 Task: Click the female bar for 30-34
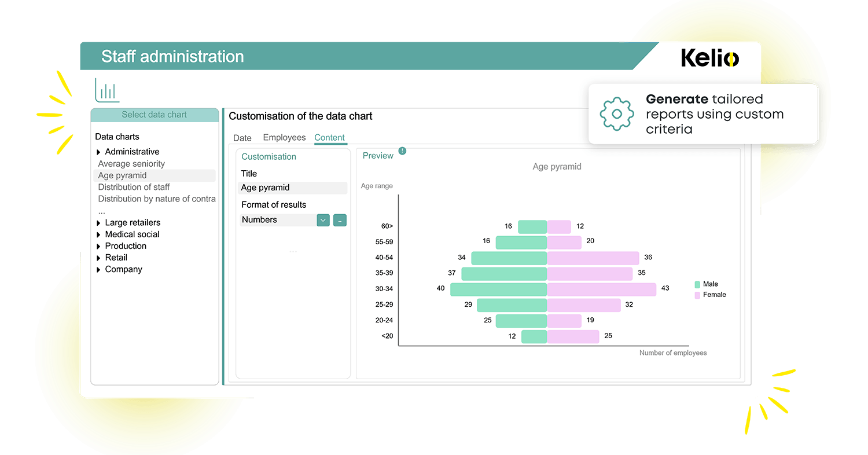tap(602, 289)
